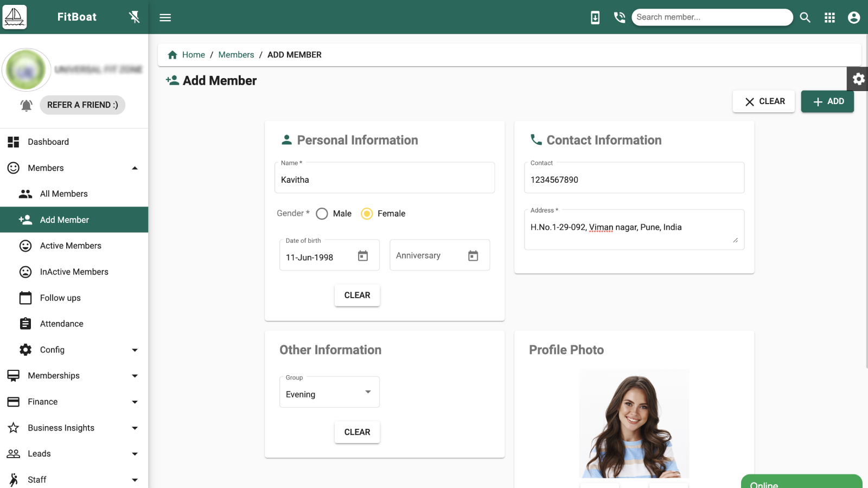This screenshot has width=868, height=488.
Task: Click inside the Name input field
Action: (x=384, y=179)
